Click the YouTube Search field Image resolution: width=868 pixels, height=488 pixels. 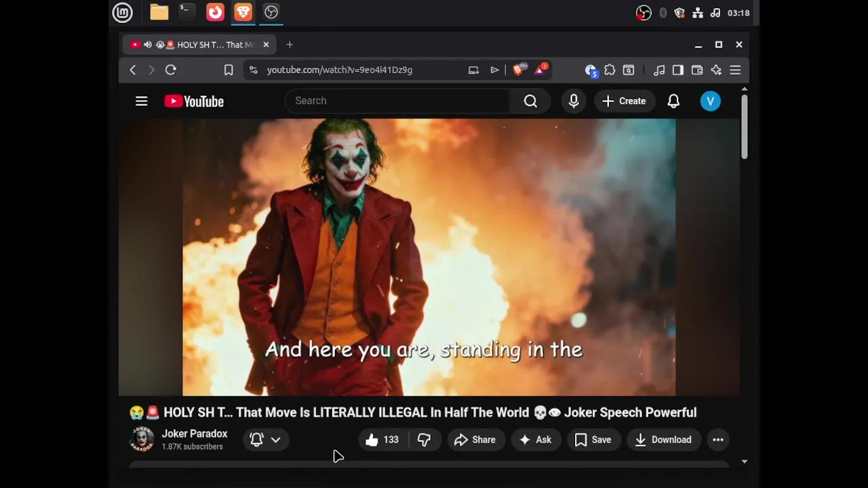pyautogui.click(x=397, y=101)
